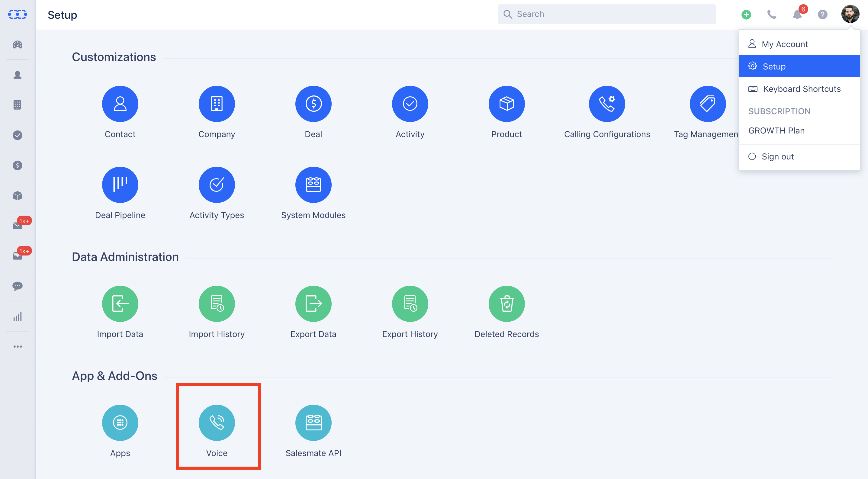Open Import History page
868x479 pixels.
[x=217, y=304]
